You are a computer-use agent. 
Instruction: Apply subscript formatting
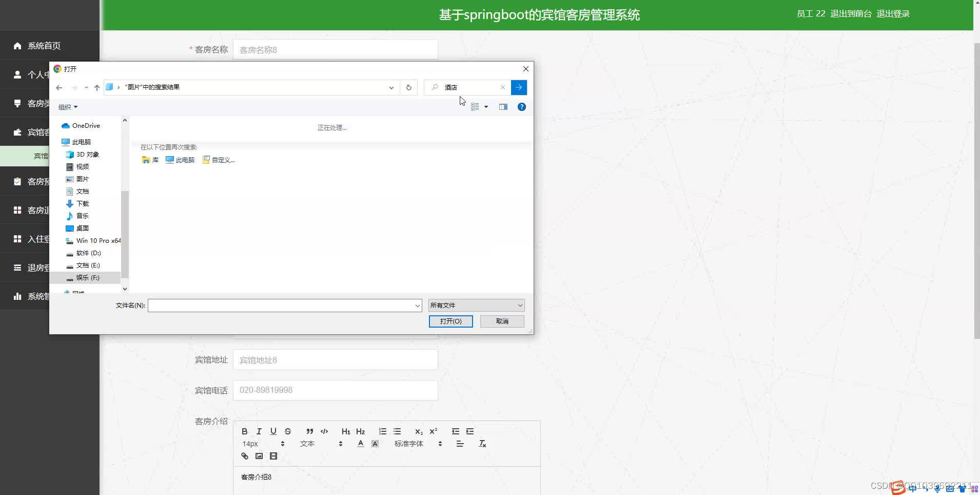419,431
